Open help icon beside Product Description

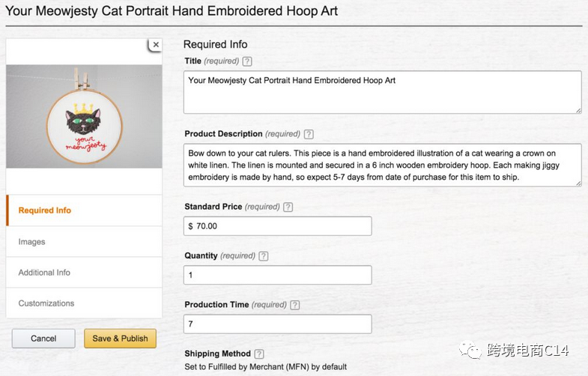309,134
